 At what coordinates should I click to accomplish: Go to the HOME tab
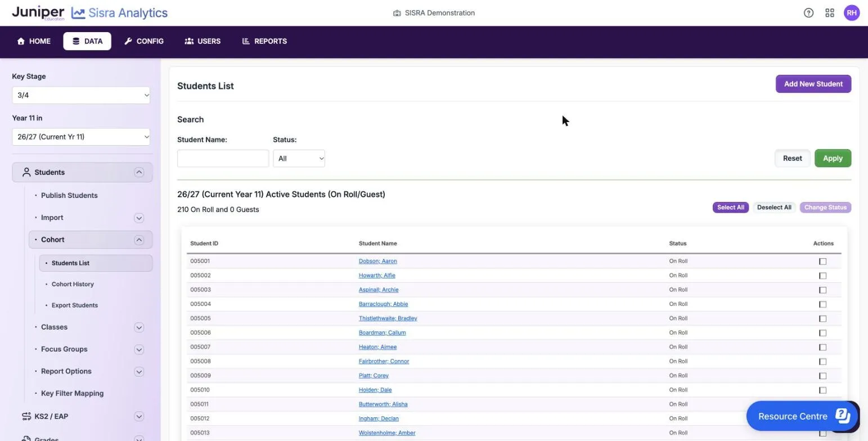point(34,41)
